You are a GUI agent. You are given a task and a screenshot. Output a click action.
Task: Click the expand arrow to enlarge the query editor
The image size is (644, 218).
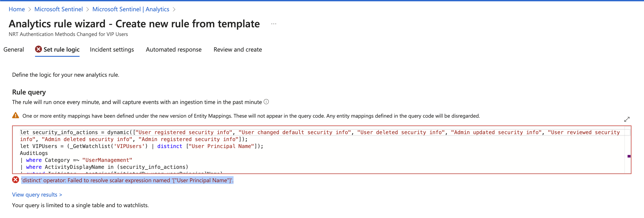627,119
